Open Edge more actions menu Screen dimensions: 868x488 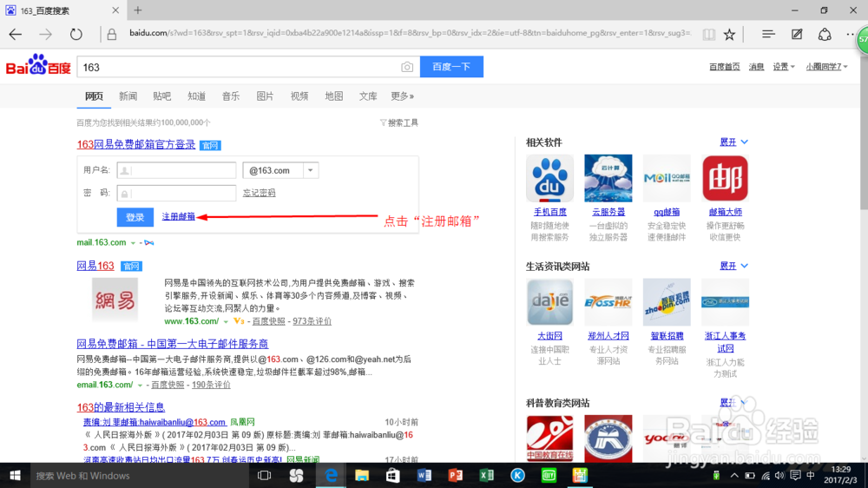pyautogui.click(x=851, y=35)
